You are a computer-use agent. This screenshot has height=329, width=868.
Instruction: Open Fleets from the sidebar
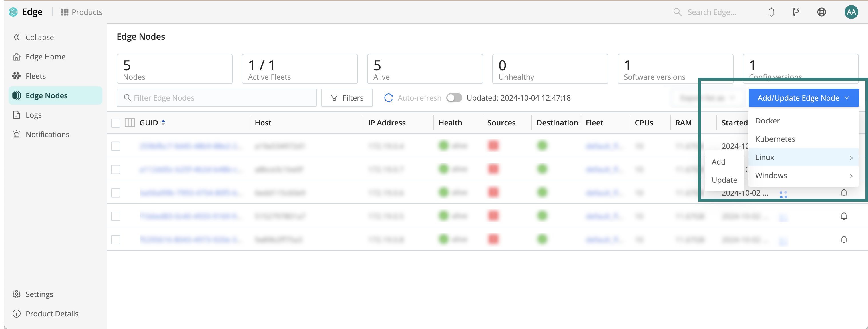(x=35, y=76)
